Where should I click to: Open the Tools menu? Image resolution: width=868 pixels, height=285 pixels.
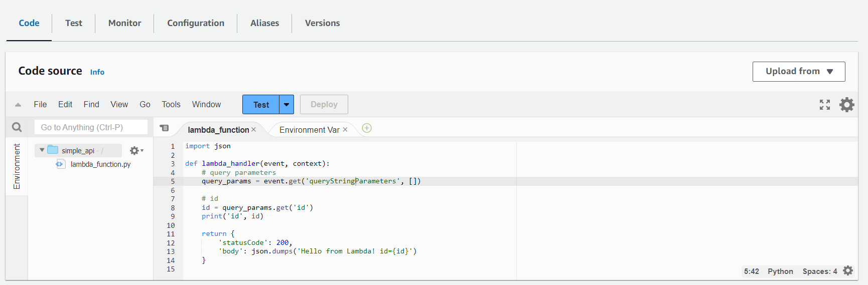171,104
